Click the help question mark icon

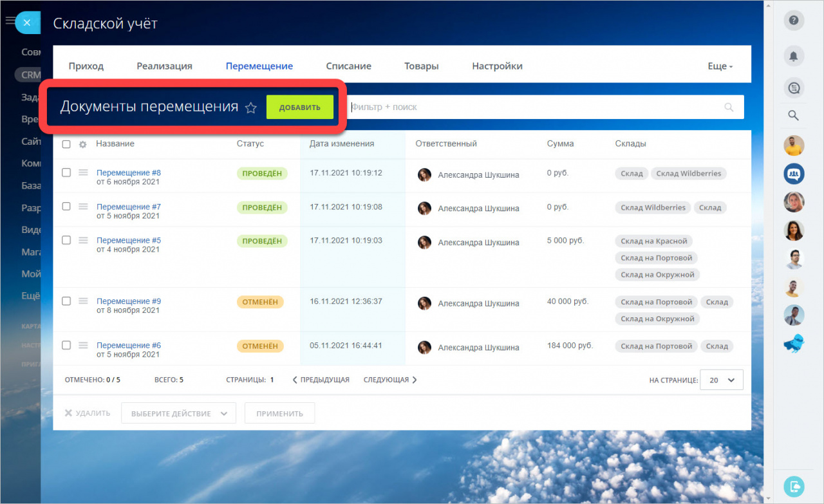pyautogui.click(x=794, y=21)
